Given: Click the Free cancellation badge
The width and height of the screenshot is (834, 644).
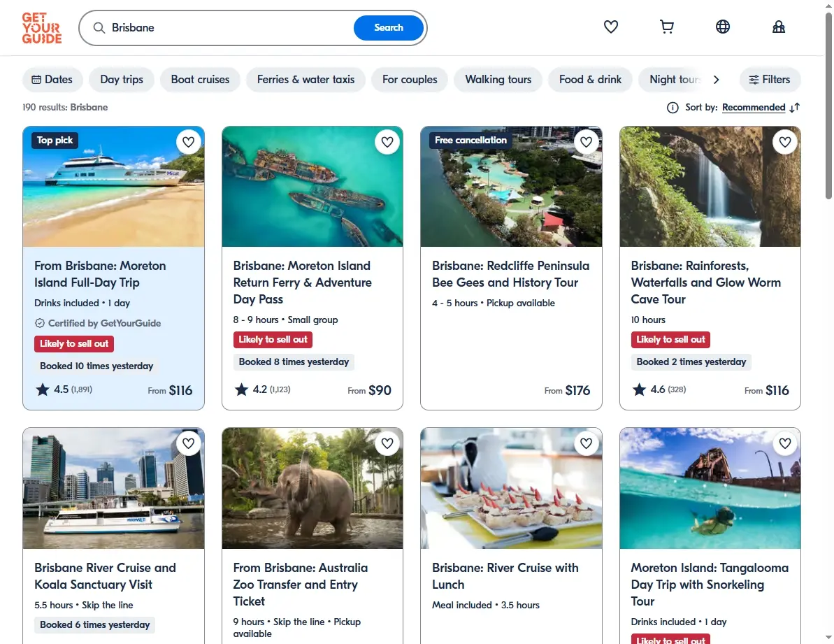Looking at the screenshot, I should [470, 141].
